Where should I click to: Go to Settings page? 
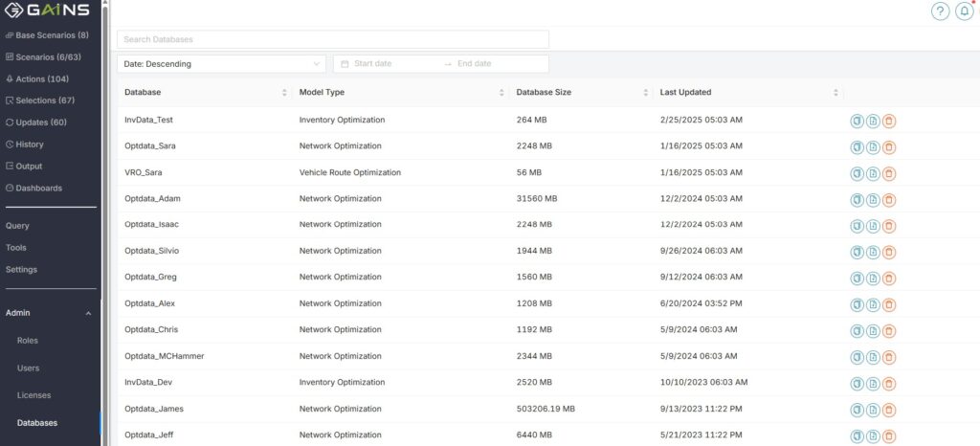tap(21, 269)
